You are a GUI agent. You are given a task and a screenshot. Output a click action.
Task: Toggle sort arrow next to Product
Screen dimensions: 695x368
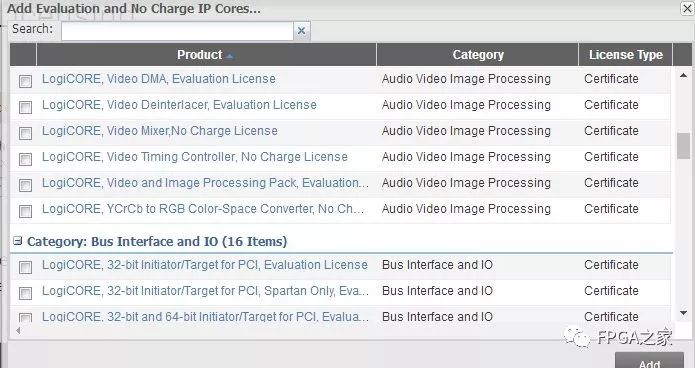point(229,56)
